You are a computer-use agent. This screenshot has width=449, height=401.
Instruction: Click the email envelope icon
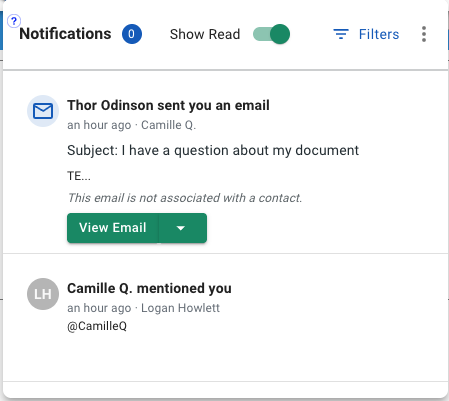[x=43, y=111]
